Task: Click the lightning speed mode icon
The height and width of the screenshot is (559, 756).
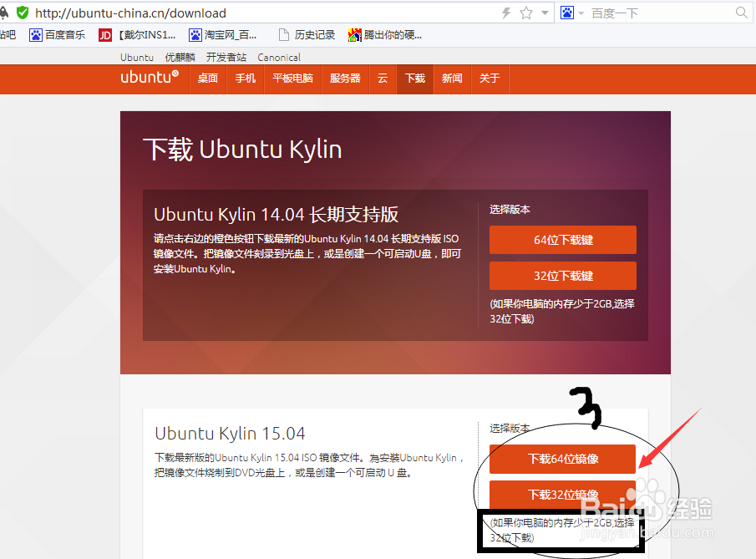Action: [x=506, y=13]
